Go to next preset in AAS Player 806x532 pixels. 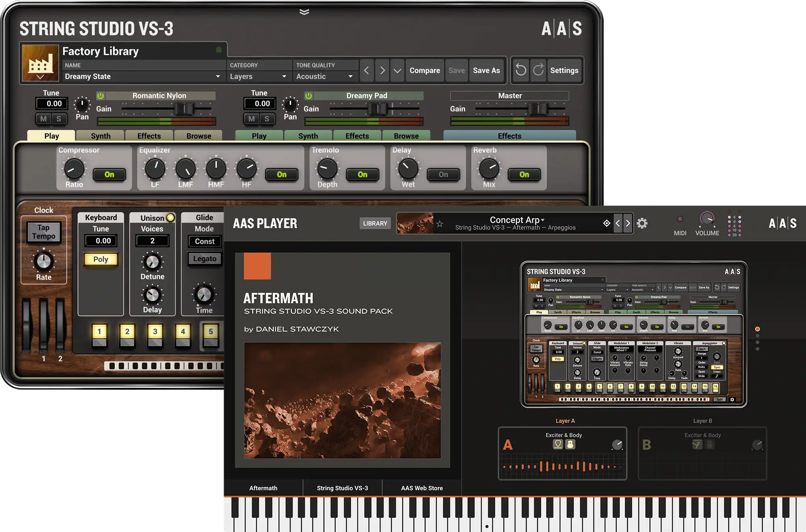627,223
